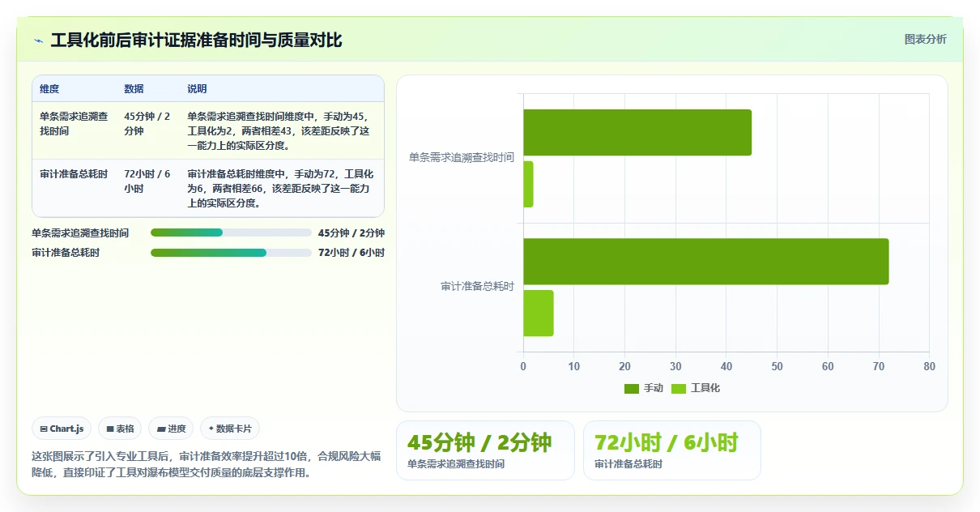This screenshot has width=980, height=512.
Task: Toggle the 工具化 legend entry
Action: tap(696, 388)
